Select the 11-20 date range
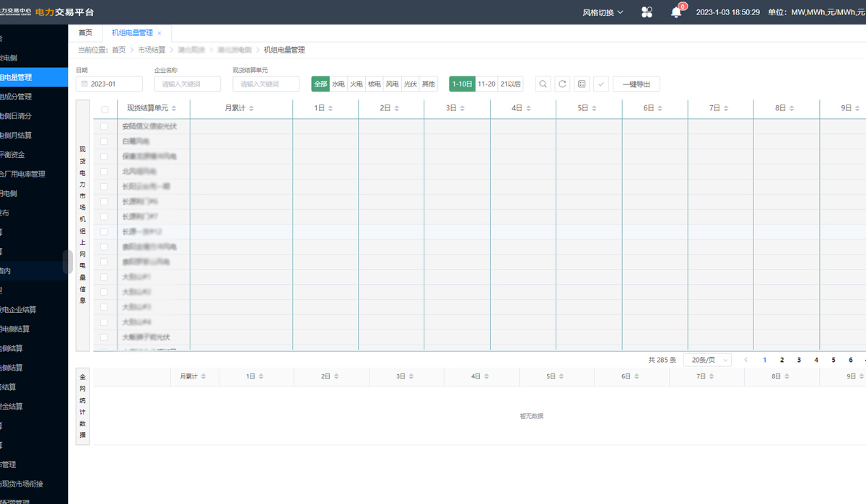 tap(486, 84)
